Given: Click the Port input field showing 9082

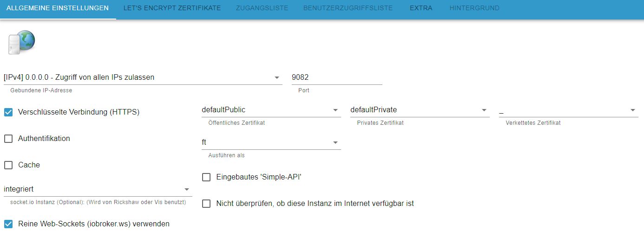Looking at the screenshot, I should [336, 77].
